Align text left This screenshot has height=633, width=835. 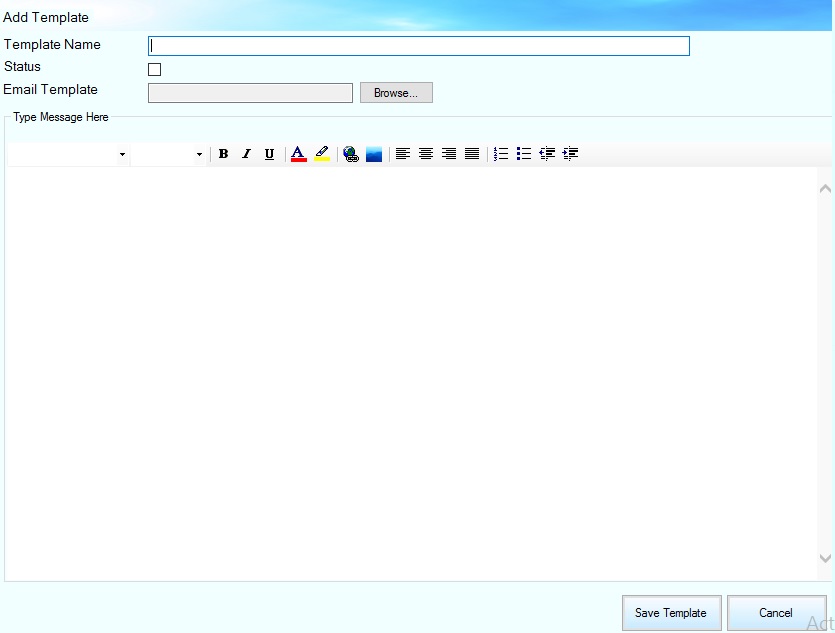tap(403, 154)
